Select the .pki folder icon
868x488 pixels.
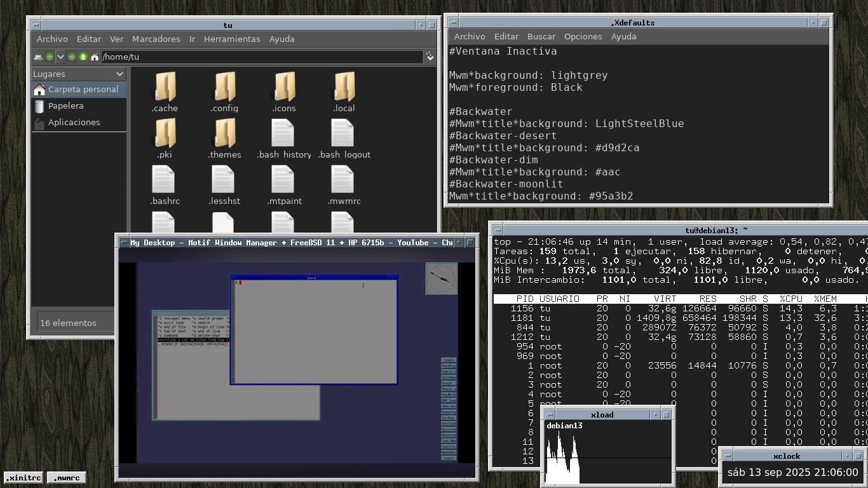(x=165, y=133)
